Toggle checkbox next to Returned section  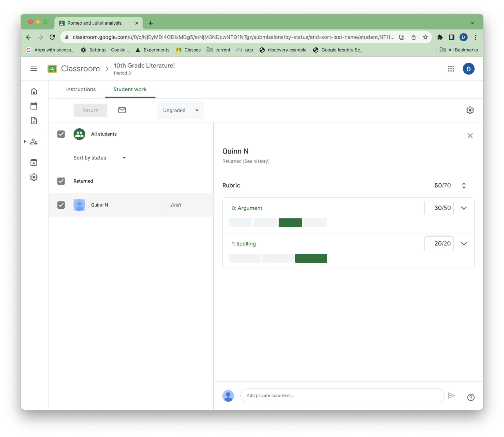[x=61, y=181]
